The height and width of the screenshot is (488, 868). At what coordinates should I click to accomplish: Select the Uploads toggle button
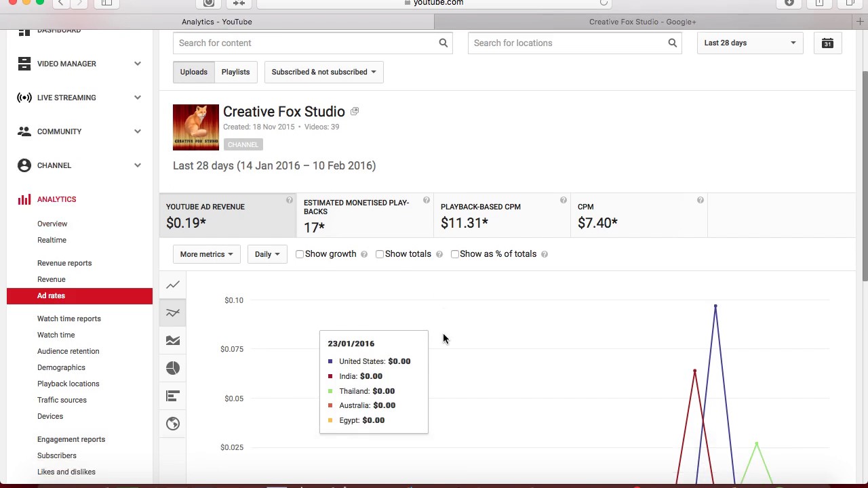pyautogui.click(x=193, y=72)
